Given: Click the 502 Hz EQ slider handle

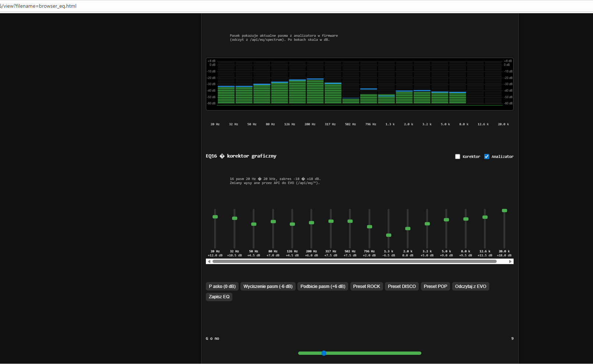Looking at the screenshot, I should point(350,221).
